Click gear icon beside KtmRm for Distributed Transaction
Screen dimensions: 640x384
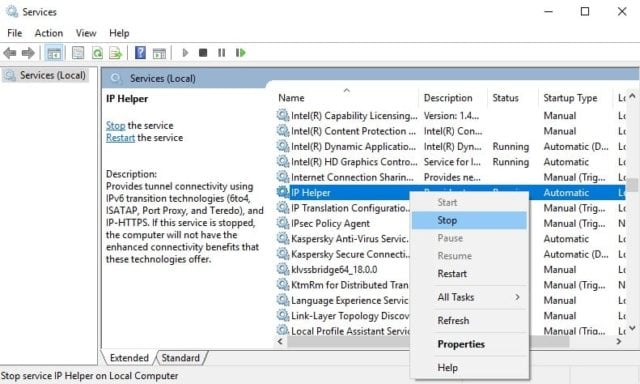(282, 284)
